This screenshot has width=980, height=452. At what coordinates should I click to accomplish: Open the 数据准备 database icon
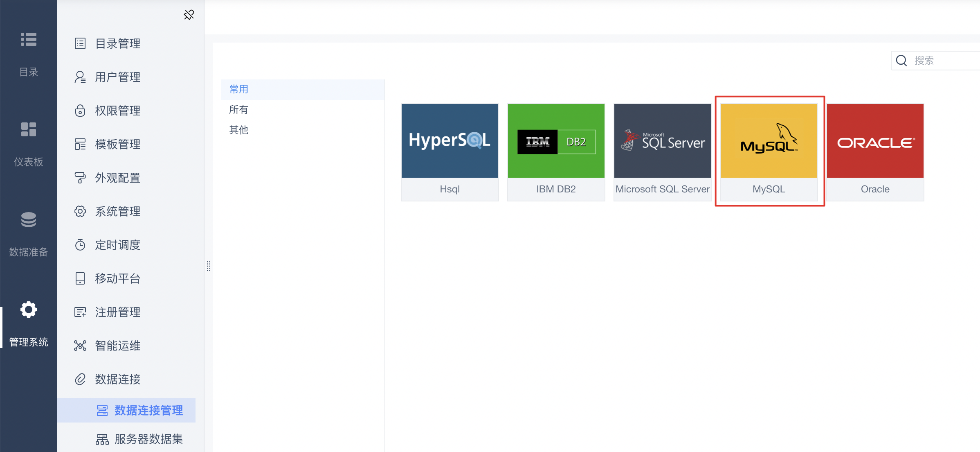tap(29, 219)
